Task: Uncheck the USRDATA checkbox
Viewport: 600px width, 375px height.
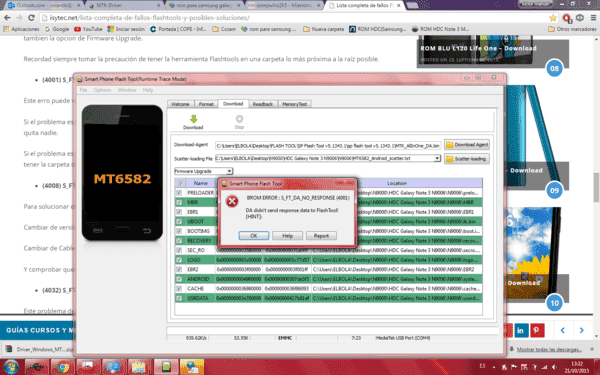Action: coord(179,298)
